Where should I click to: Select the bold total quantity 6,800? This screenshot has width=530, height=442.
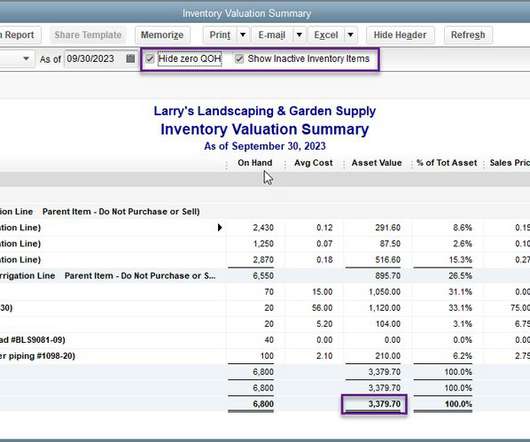click(x=263, y=404)
